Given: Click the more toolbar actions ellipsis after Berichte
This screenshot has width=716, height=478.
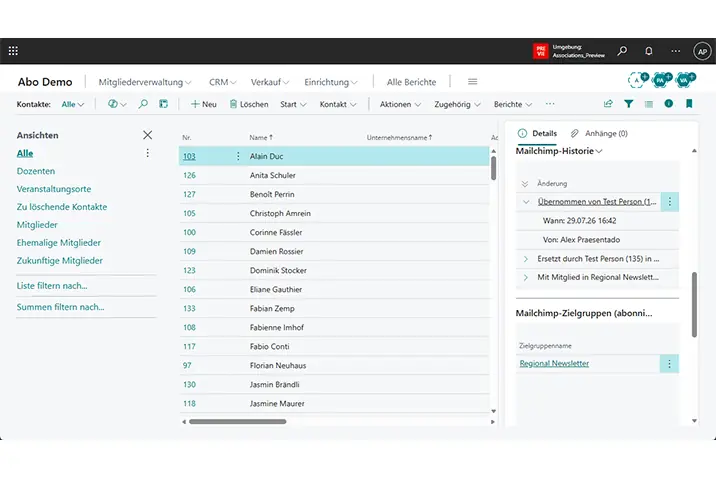Looking at the screenshot, I should point(550,104).
